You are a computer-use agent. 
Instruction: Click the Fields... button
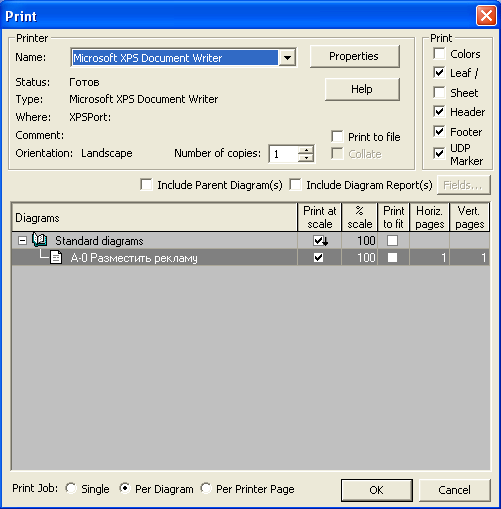pyautogui.click(x=463, y=185)
